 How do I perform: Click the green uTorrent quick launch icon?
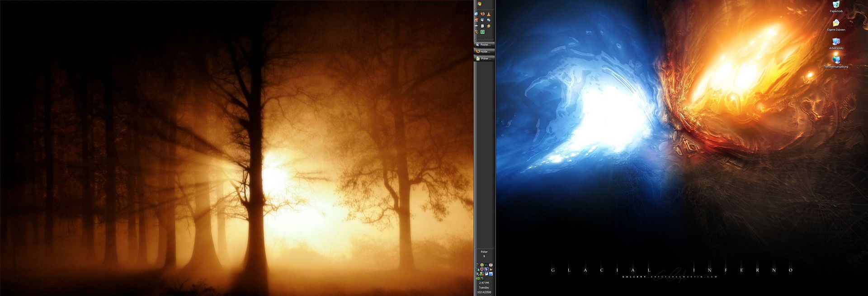tap(482, 32)
